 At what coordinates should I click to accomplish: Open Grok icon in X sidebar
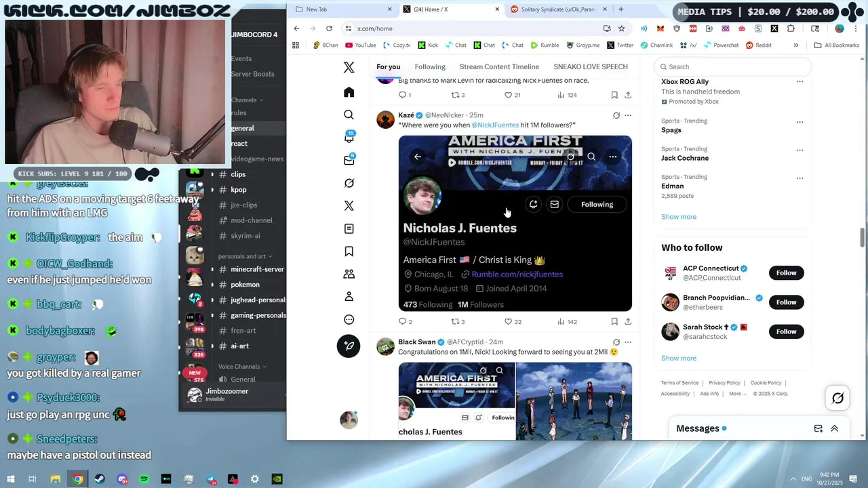click(349, 183)
